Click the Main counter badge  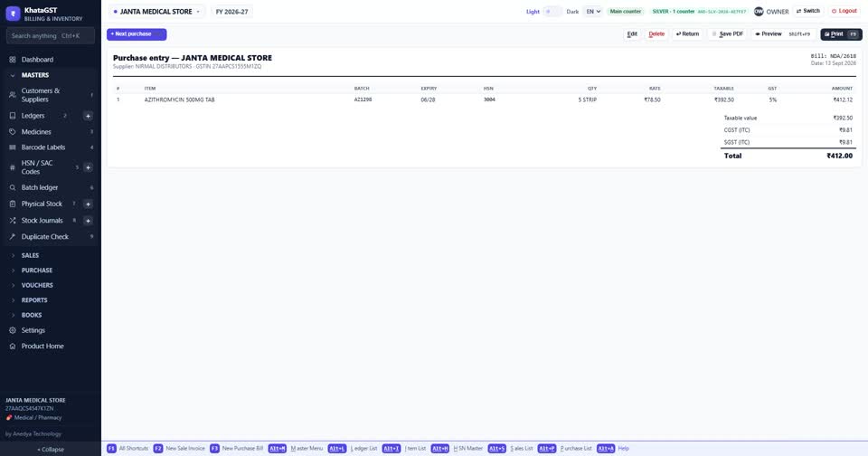pyautogui.click(x=626, y=11)
